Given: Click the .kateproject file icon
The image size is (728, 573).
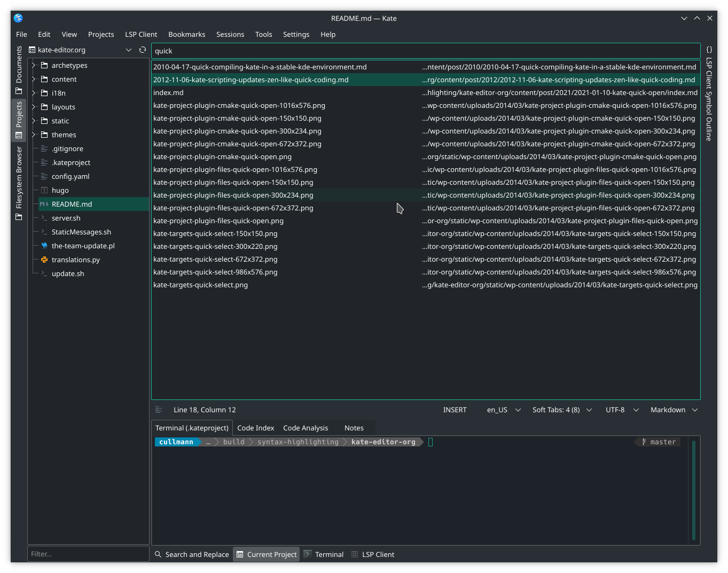Looking at the screenshot, I should pyautogui.click(x=44, y=162).
